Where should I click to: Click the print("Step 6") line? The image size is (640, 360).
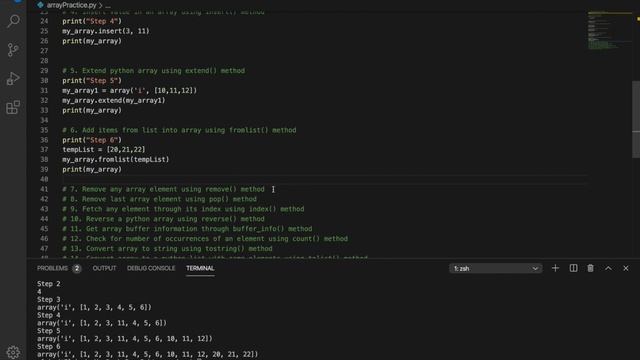(x=92, y=140)
